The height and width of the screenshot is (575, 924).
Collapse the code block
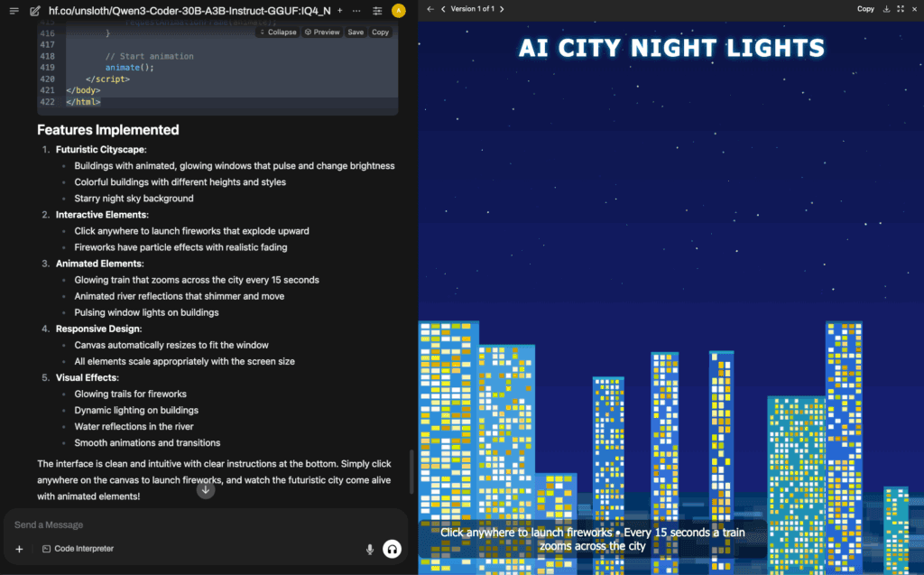click(x=278, y=32)
